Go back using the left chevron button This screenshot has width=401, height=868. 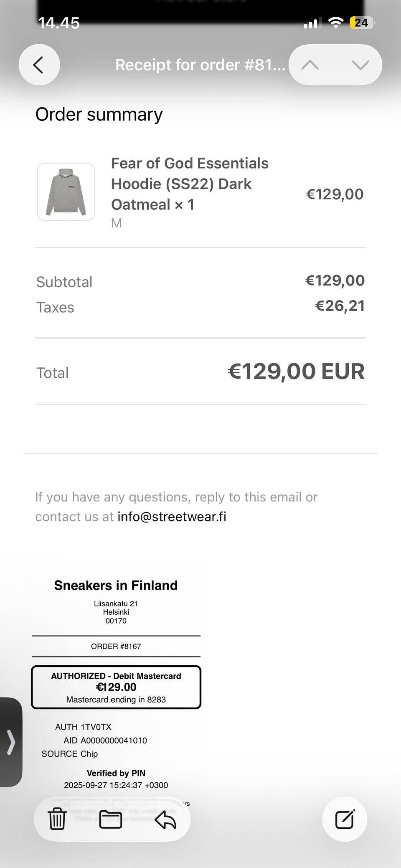[39, 65]
